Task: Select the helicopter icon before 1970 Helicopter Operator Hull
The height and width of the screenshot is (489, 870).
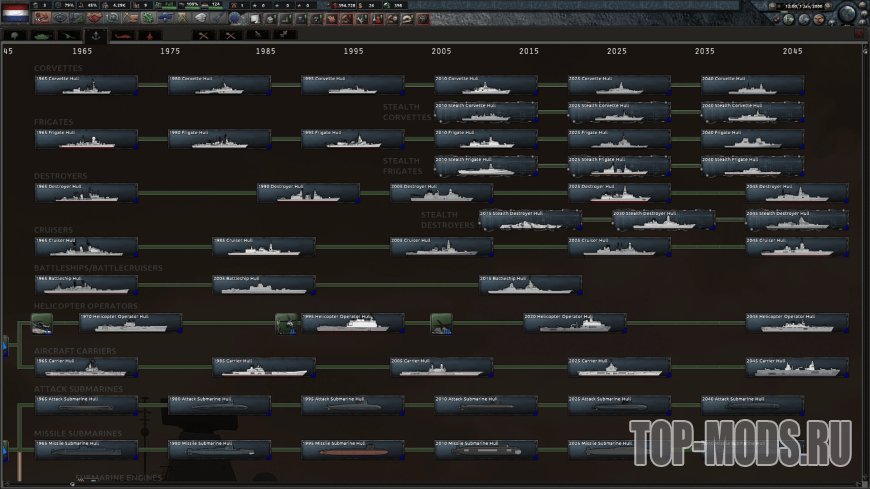Action: (42, 322)
